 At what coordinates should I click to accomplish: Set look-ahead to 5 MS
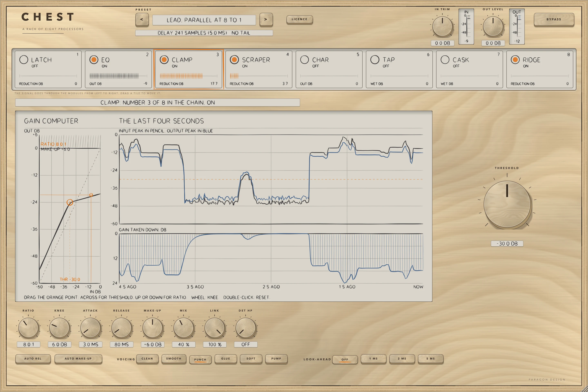431,359
